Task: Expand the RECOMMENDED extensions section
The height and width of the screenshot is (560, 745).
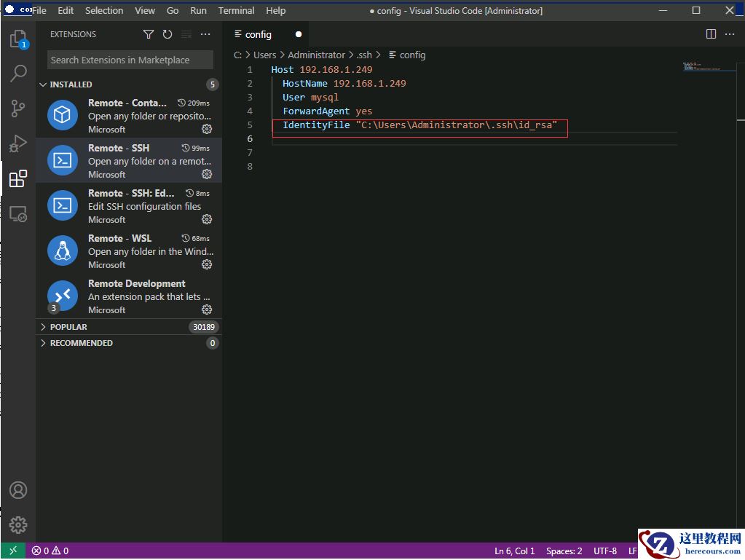Action: (43, 343)
